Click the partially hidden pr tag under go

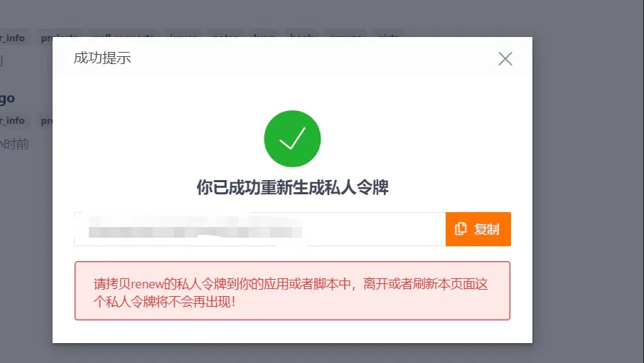(45, 121)
